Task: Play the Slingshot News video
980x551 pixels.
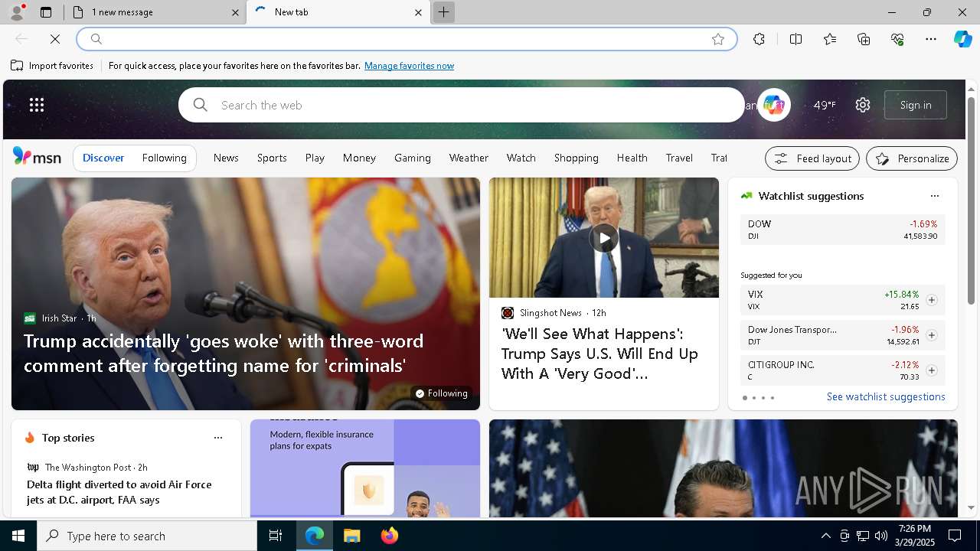Action: 604,237
